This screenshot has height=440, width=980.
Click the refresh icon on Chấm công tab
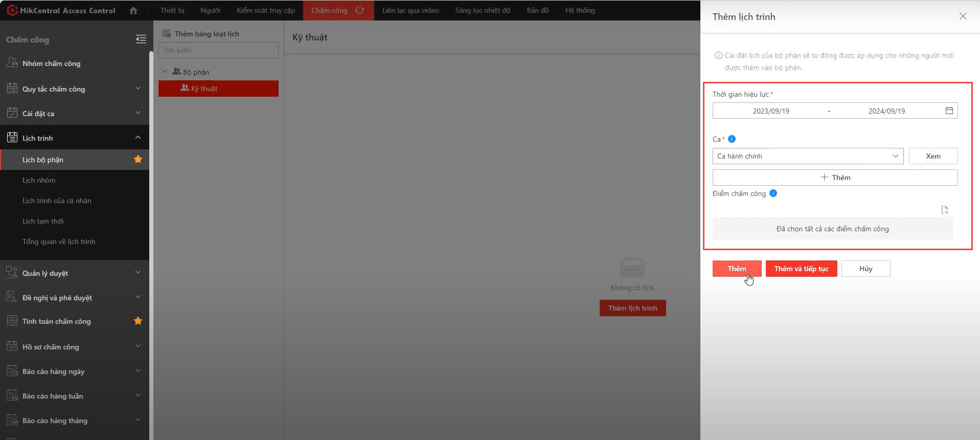pyautogui.click(x=360, y=10)
